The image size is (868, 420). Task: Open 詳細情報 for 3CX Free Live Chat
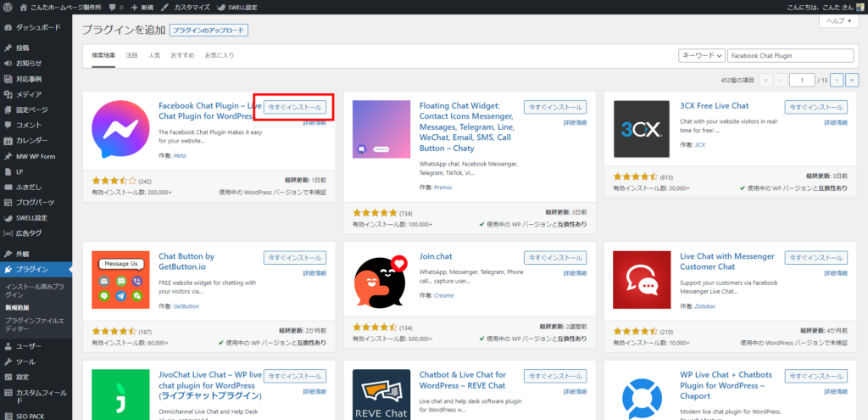(x=836, y=122)
